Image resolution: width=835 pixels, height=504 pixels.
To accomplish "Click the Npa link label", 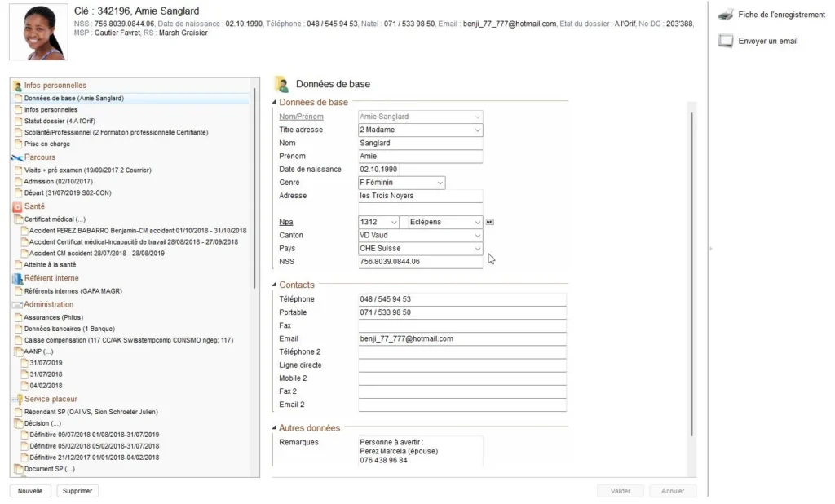I will (286, 222).
